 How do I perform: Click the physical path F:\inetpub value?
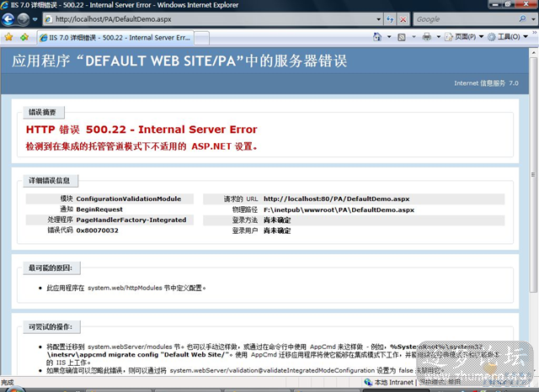[339, 209]
